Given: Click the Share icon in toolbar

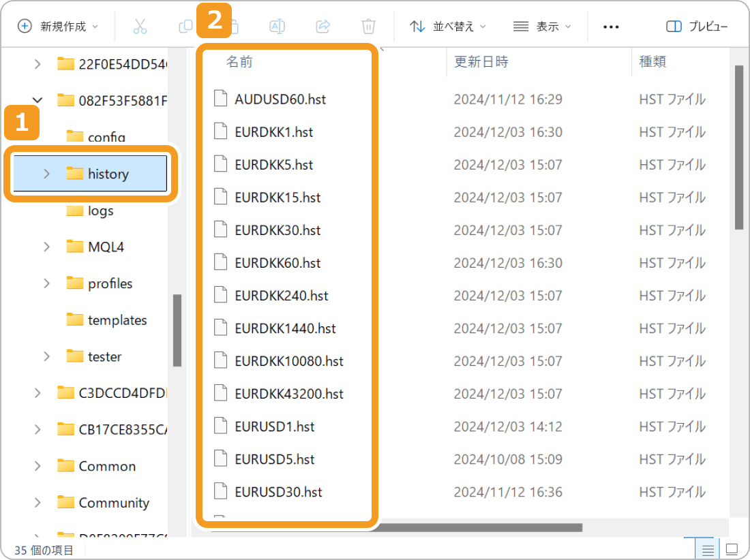Looking at the screenshot, I should tap(322, 27).
